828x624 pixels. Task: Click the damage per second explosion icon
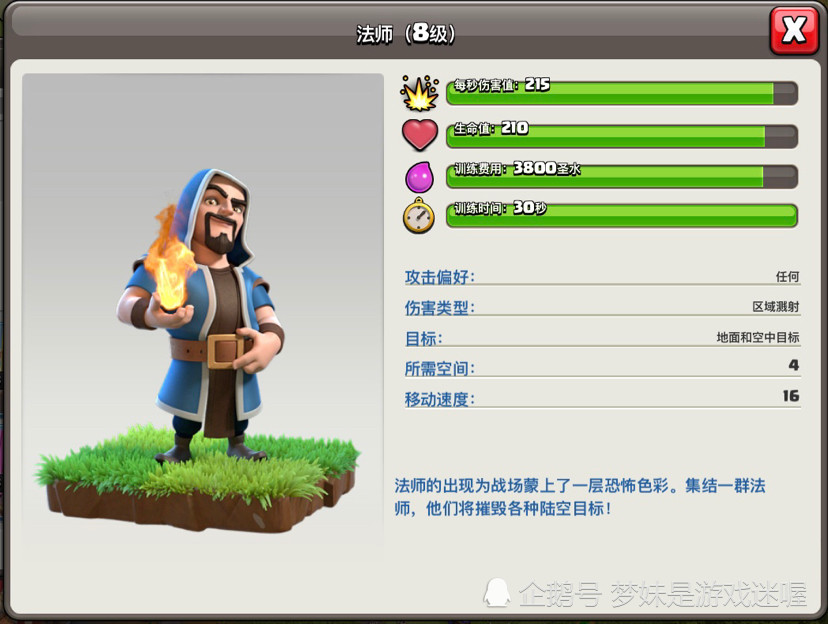click(x=419, y=93)
